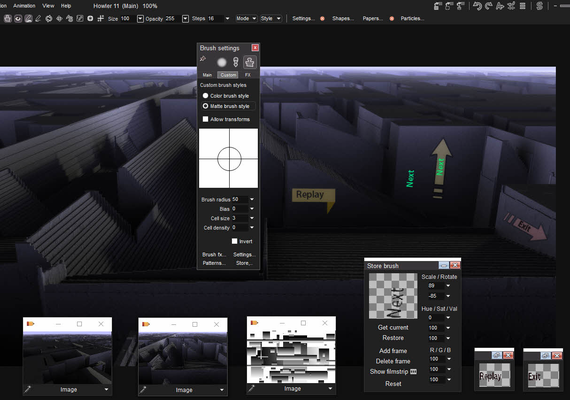Click the Patterns... button
570x400 pixels.
pyautogui.click(x=214, y=263)
